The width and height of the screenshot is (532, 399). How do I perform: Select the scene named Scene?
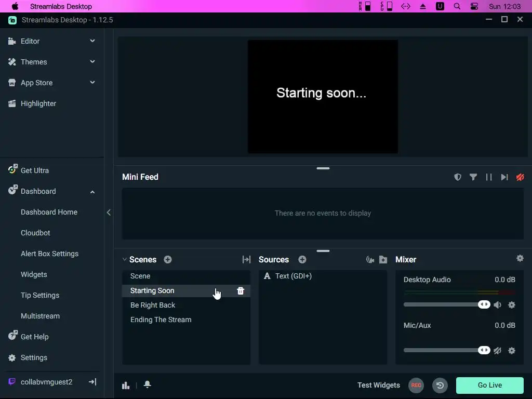186,276
